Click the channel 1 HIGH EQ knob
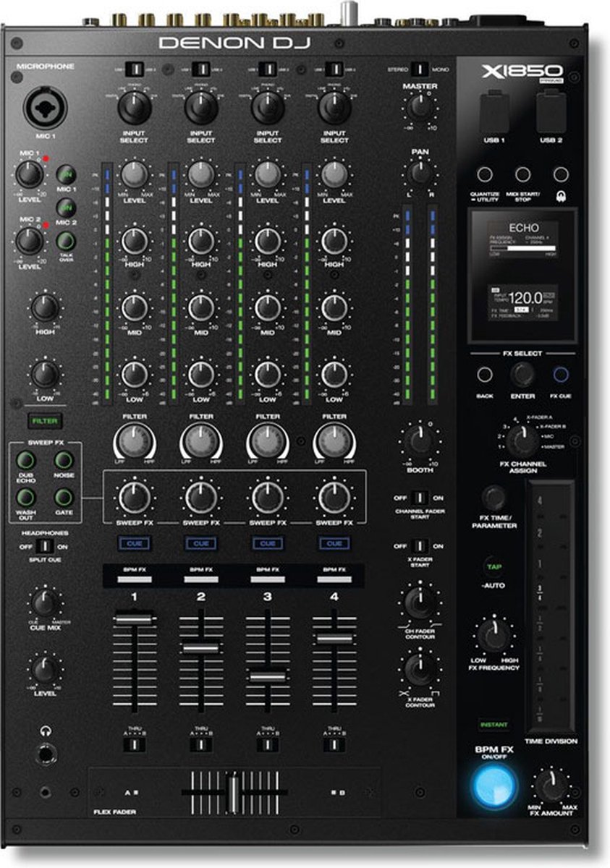This screenshot has height=868, width=610. coord(135,241)
